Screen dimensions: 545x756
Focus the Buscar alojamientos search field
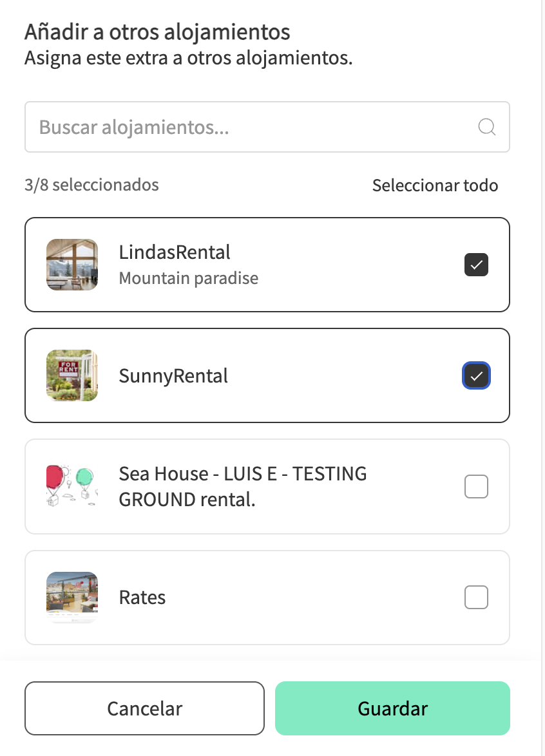tap(251, 127)
